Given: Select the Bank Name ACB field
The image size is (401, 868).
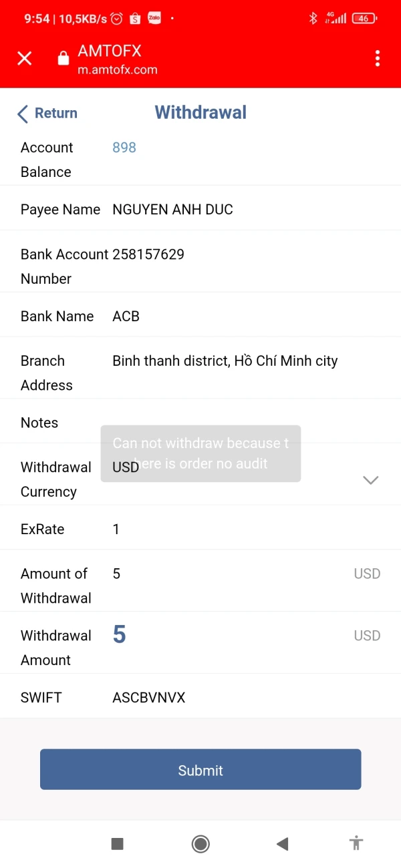Looking at the screenshot, I should [x=126, y=316].
